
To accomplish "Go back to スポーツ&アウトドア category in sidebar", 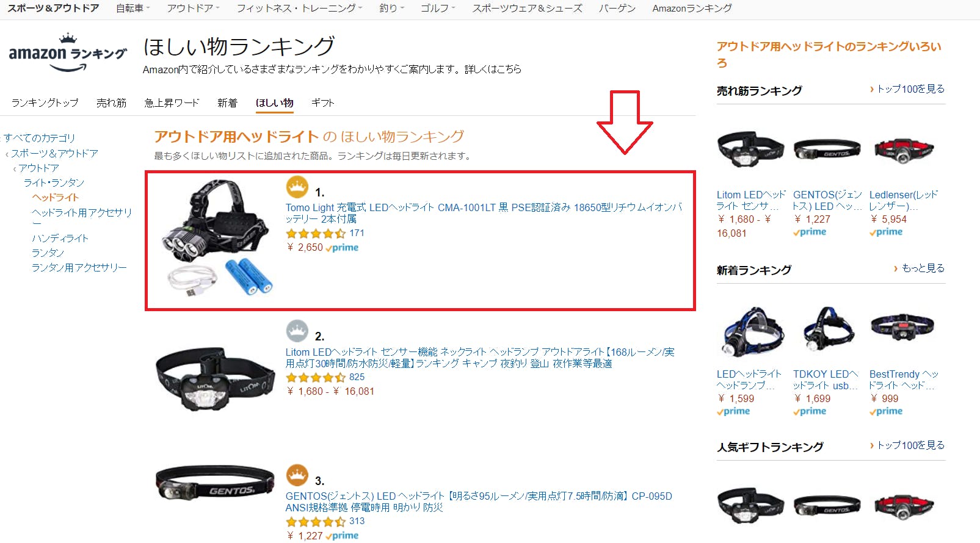I will (54, 153).
